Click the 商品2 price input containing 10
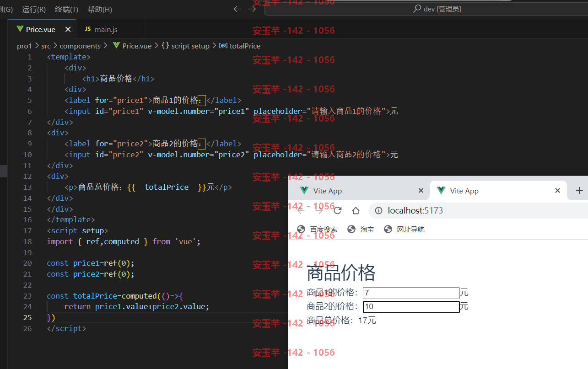The width and height of the screenshot is (588, 369). (411, 306)
